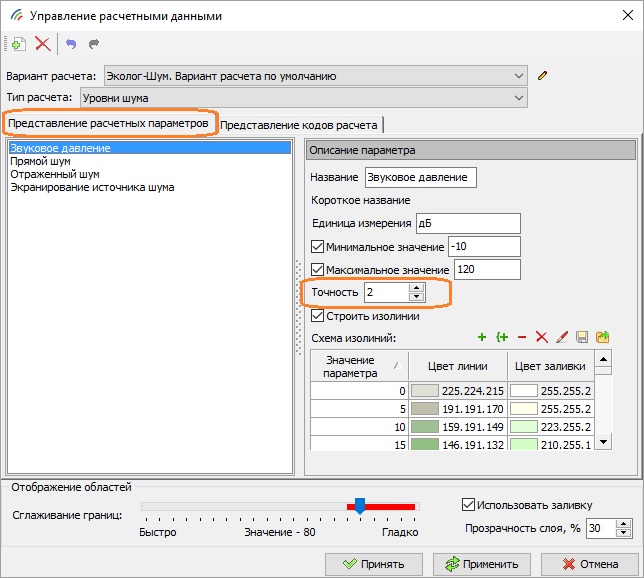The height and width of the screenshot is (578, 644).
Task: Click the pencil icon beside Вариант расчета
Action: coord(543,75)
